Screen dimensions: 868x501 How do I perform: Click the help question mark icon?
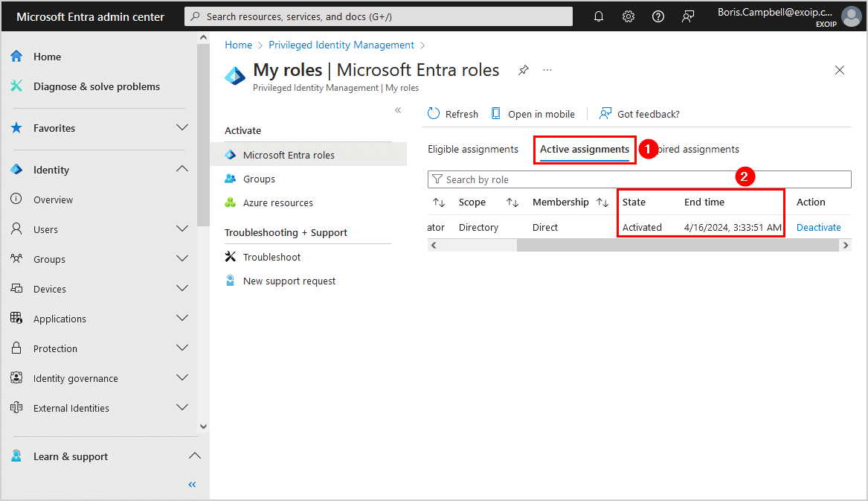click(658, 16)
